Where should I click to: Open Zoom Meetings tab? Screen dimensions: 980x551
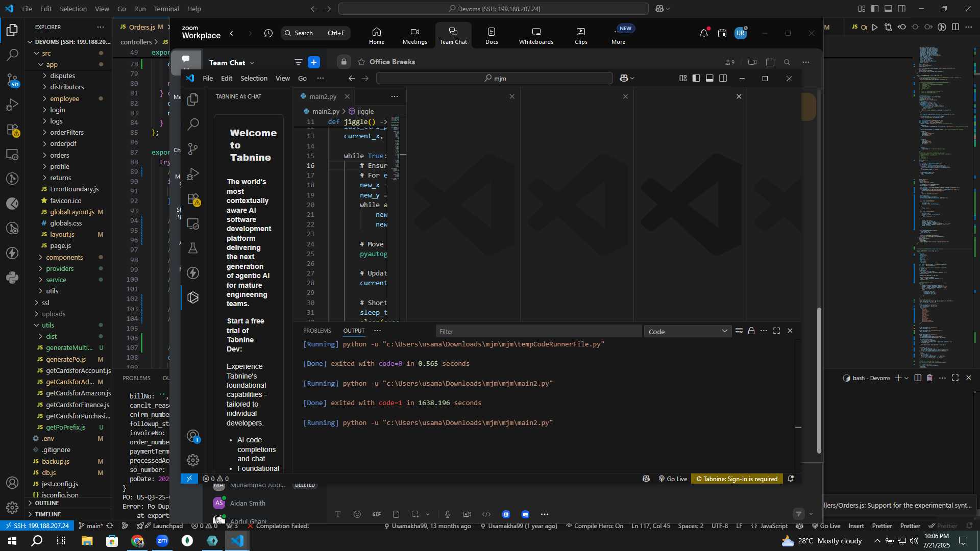point(414,36)
